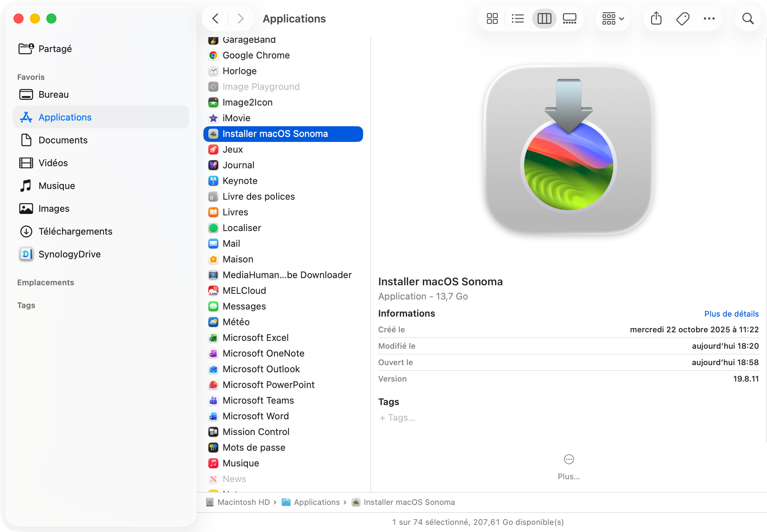Go back with the left chevron
767x532 pixels.
tap(215, 19)
